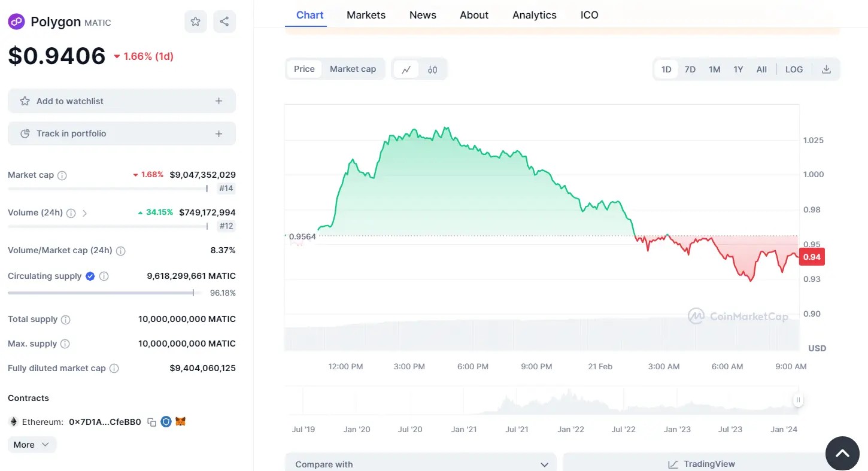Click the share icon next to Polygon
This screenshot has height=471, width=868.
click(x=224, y=21)
